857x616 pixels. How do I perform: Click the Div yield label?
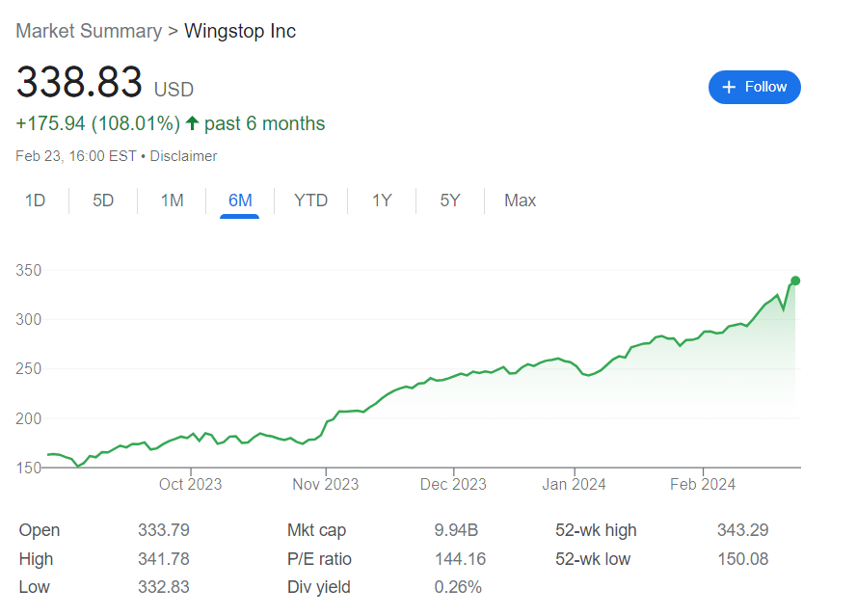319,587
